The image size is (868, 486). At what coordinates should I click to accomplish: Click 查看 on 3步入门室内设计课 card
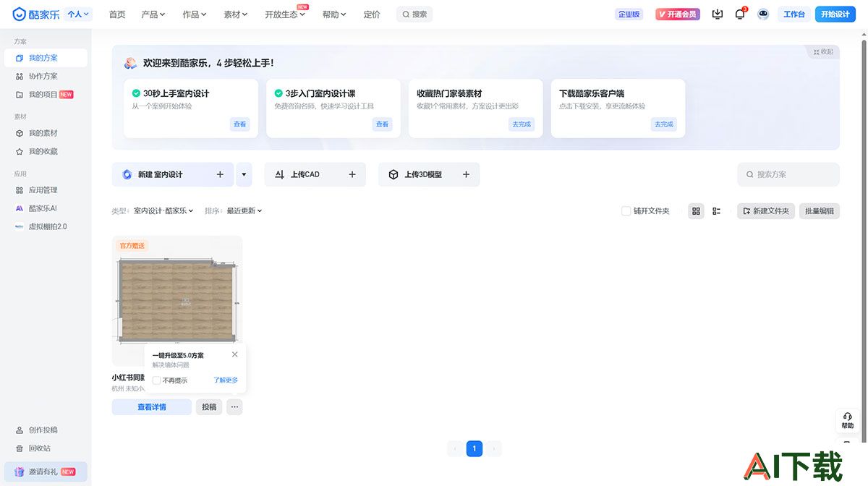382,124
